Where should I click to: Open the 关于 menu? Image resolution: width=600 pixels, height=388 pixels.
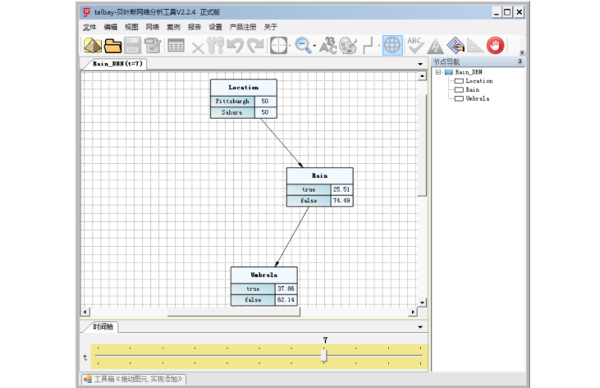pyautogui.click(x=271, y=27)
